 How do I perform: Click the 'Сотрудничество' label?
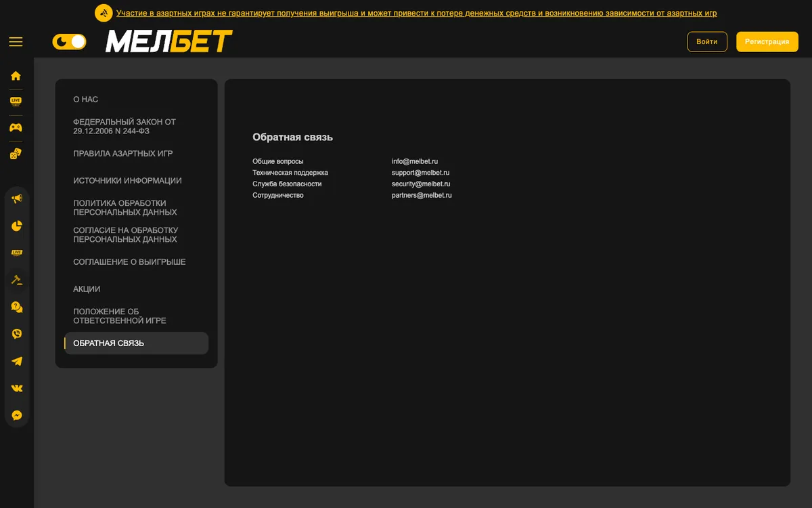[278, 195]
